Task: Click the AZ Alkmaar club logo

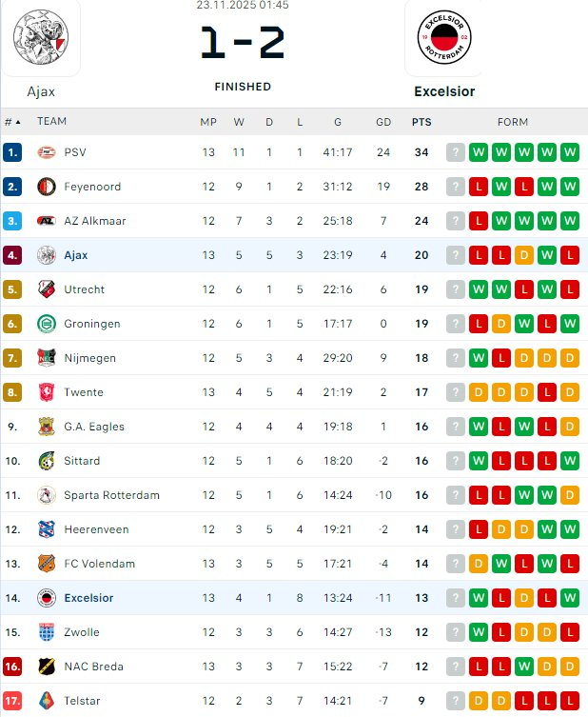Action: tap(47, 221)
